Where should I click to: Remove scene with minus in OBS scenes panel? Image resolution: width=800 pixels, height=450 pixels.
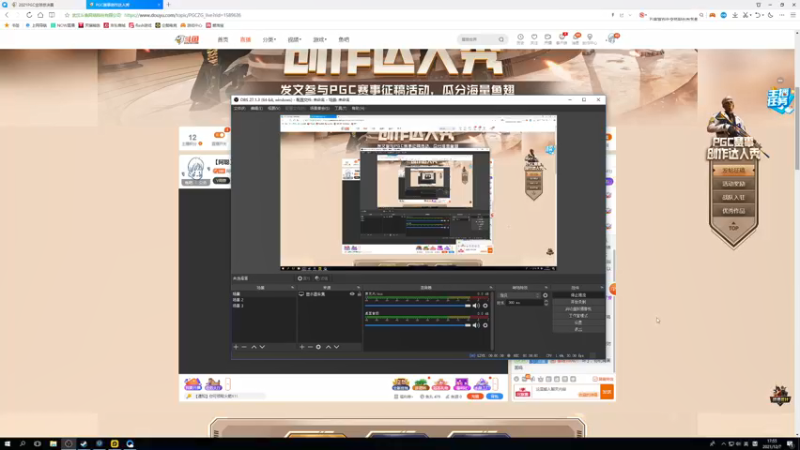244,347
